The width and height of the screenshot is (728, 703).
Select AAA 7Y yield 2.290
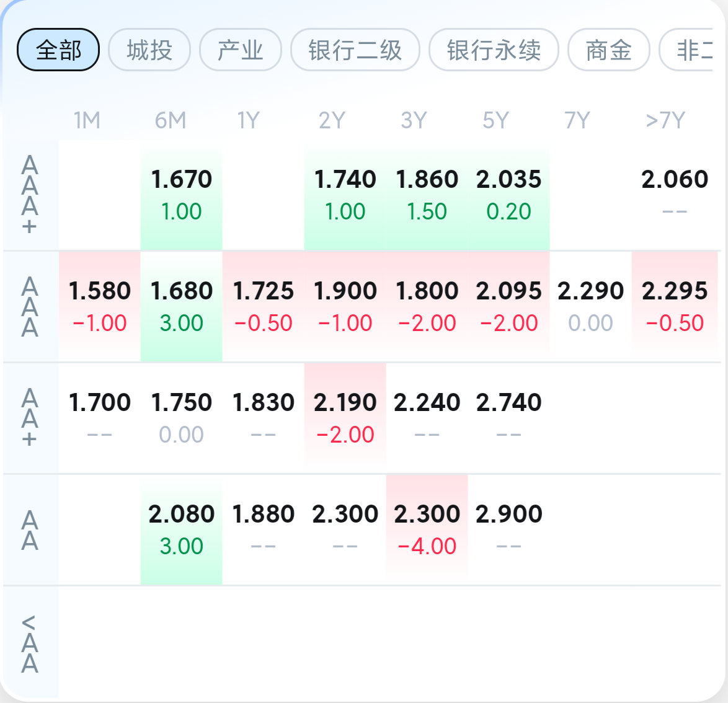point(590,307)
